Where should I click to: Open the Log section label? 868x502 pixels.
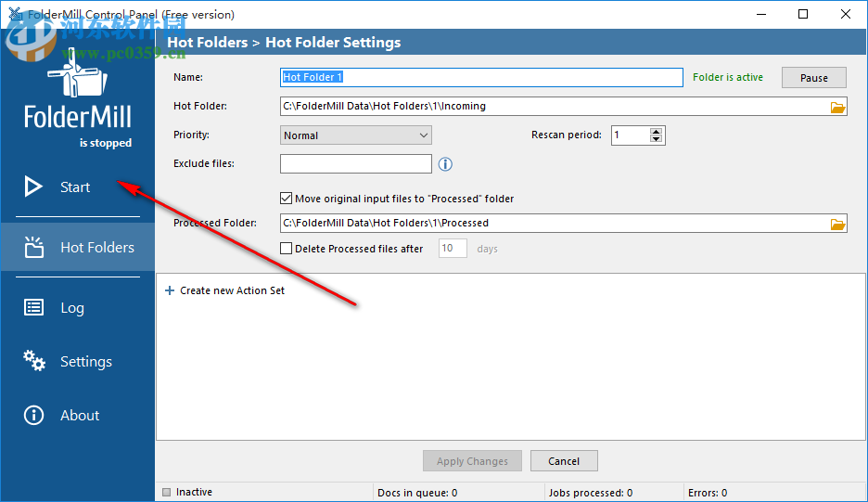click(x=72, y=308)
